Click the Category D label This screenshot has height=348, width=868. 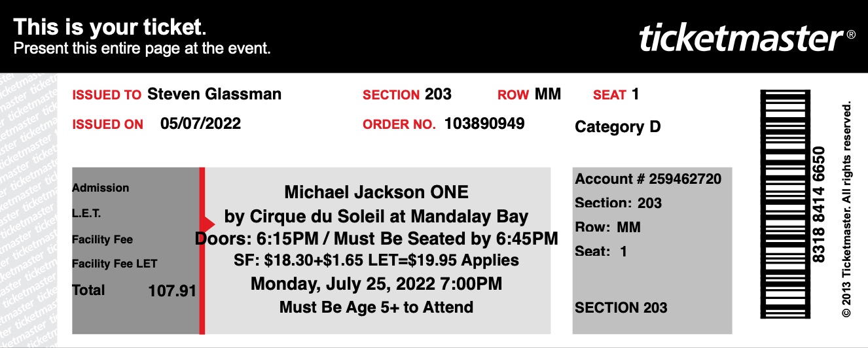point(618,127)
